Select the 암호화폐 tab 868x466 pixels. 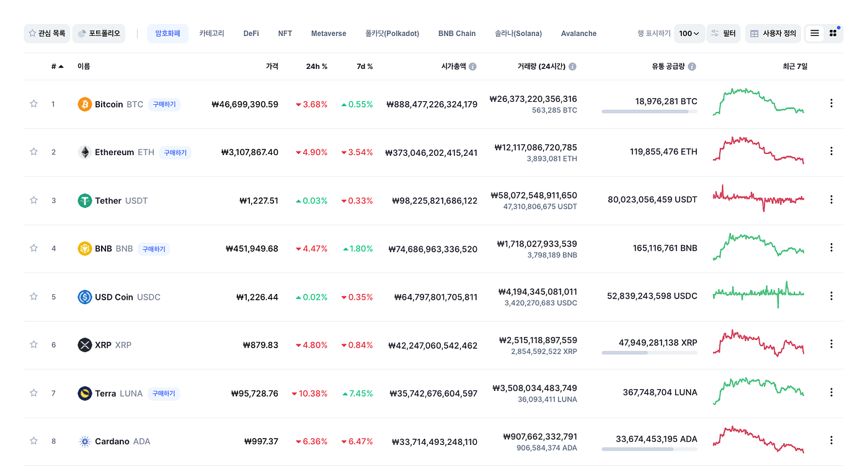[x=167, y=34]
